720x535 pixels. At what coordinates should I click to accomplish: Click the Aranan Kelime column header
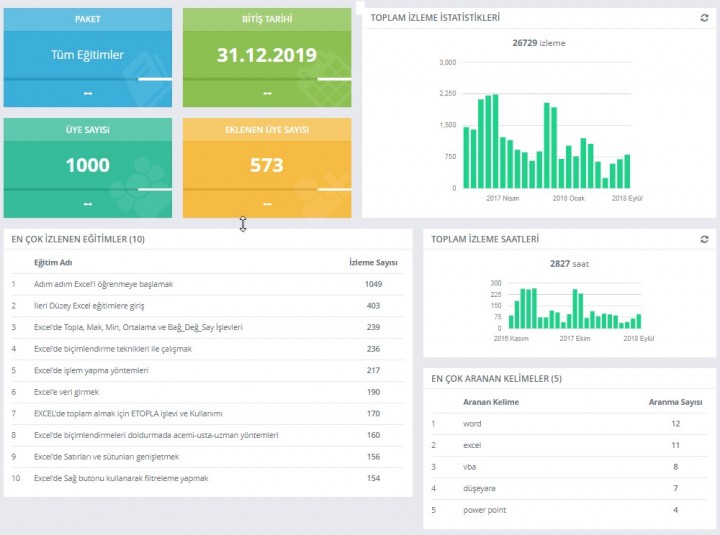[491, 402]
